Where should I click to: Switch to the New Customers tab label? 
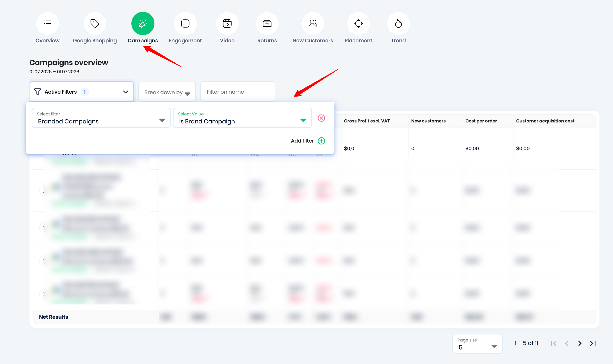pyautogui.click(x=313, y=40)
